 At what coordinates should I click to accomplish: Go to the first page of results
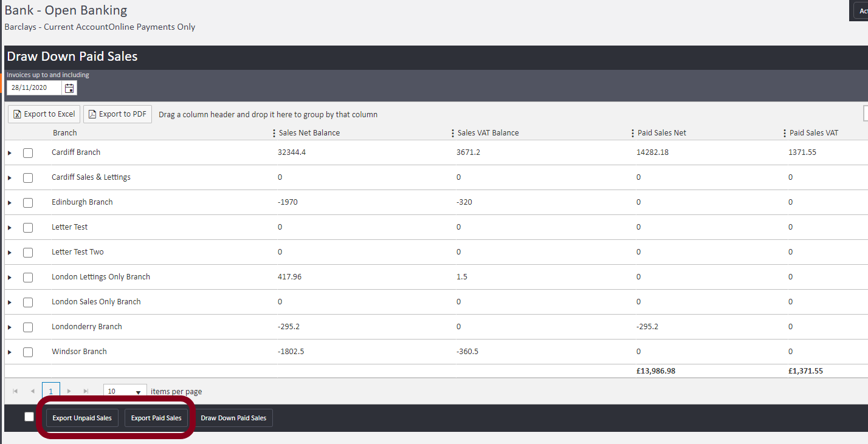(15, 391)
